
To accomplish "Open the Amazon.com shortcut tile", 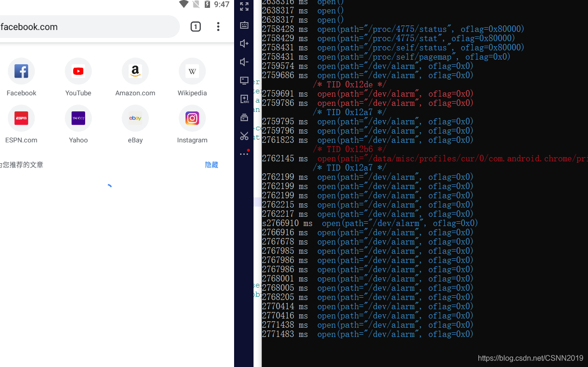I will (x=135, y=77).
